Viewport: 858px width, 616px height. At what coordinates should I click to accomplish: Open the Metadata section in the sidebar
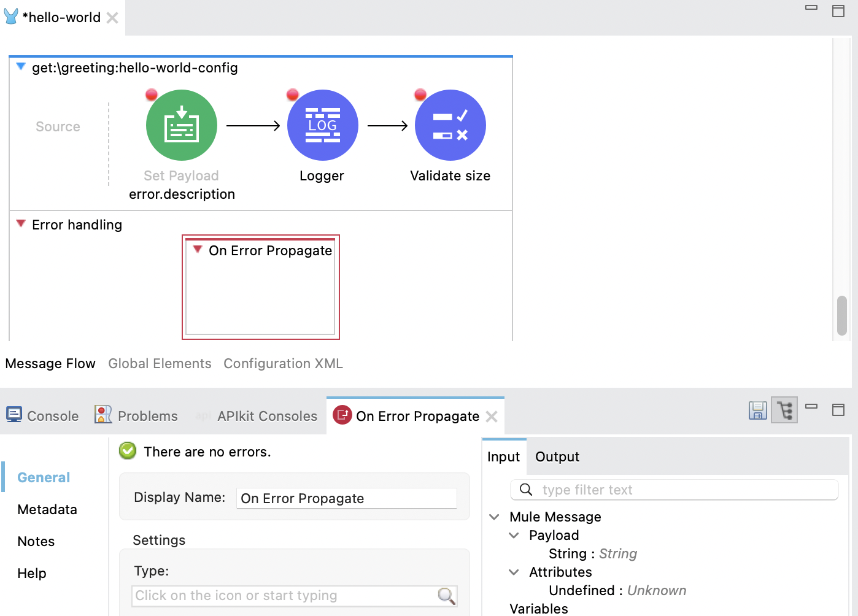click(x=47, y=509)
